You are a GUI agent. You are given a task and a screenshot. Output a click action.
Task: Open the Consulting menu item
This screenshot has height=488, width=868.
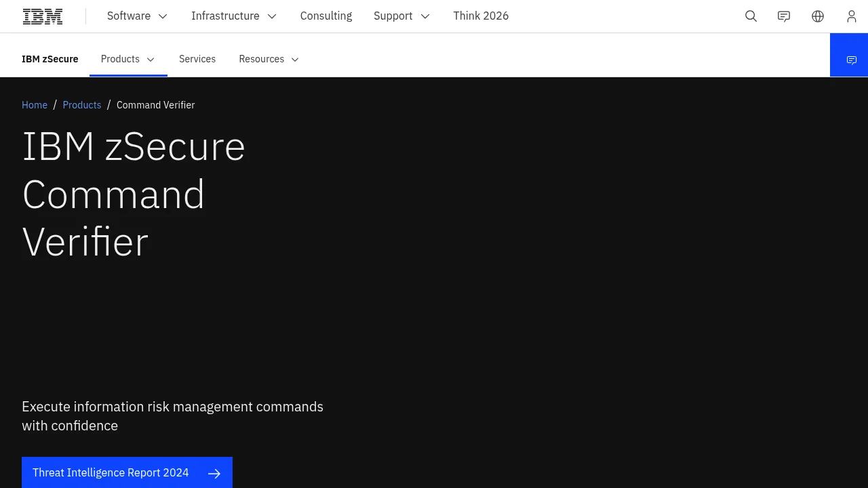326,16
